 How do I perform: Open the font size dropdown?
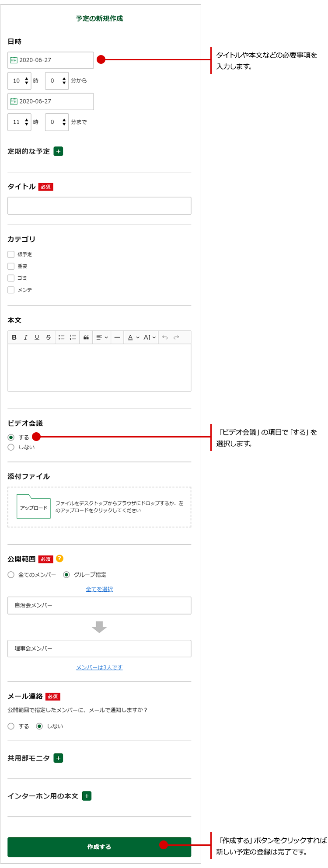150,337
